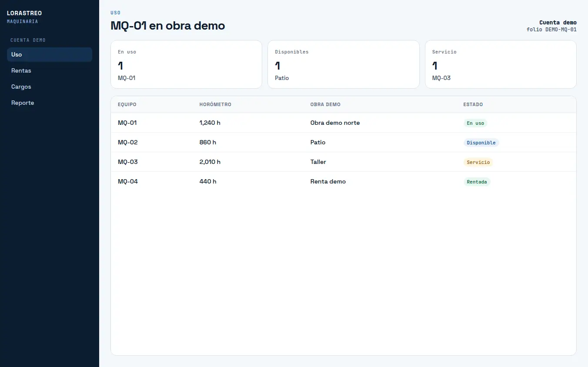Click the Cuenta demo account label
The width and height of the screenshot is (588, 367).
558,23
